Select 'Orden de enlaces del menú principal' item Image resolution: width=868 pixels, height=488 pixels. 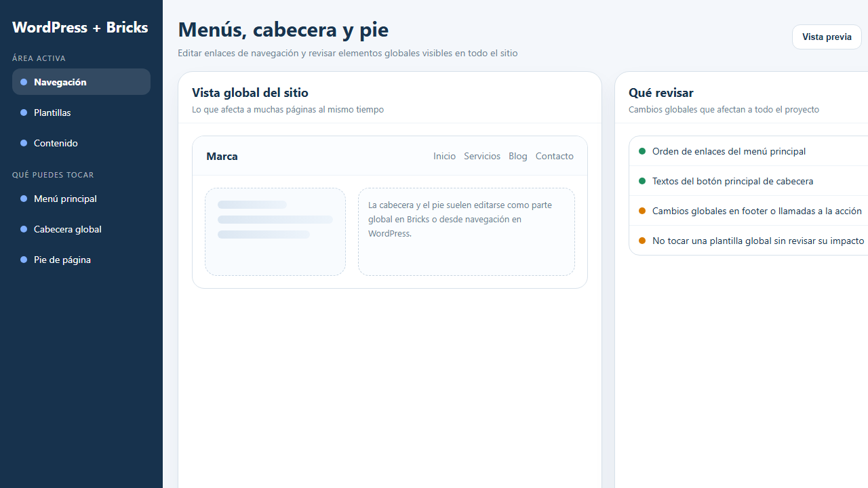(x=728, y=151)
